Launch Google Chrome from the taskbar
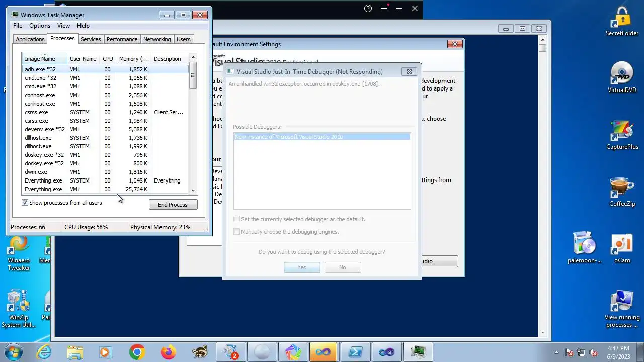The width and height of the screenshot is (644, 362). (137, 352)
